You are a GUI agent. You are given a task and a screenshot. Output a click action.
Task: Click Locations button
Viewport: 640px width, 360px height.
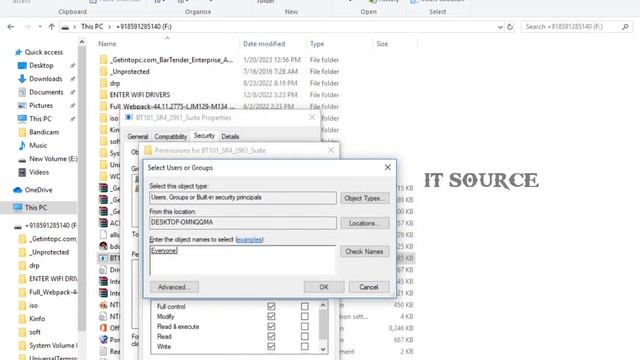point(364,223)
